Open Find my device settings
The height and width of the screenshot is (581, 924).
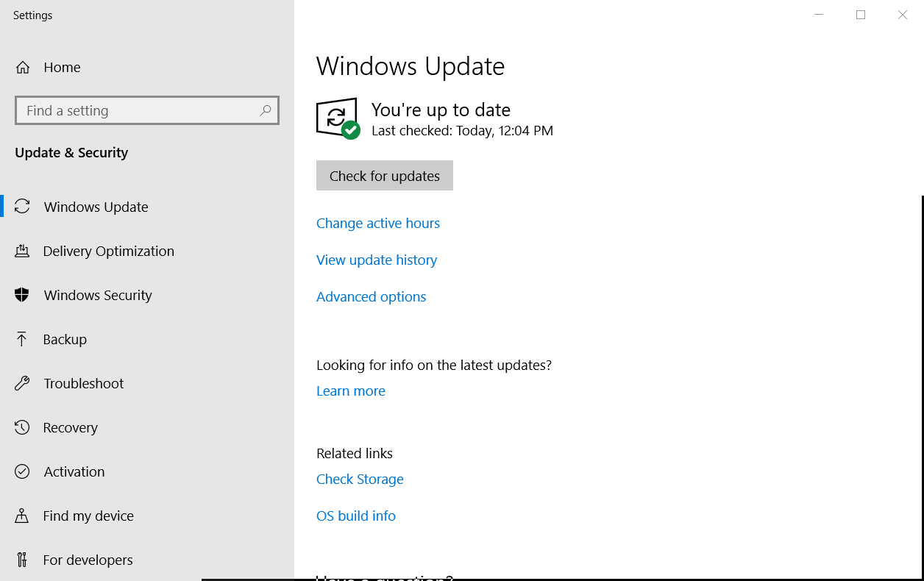(147, 516)
